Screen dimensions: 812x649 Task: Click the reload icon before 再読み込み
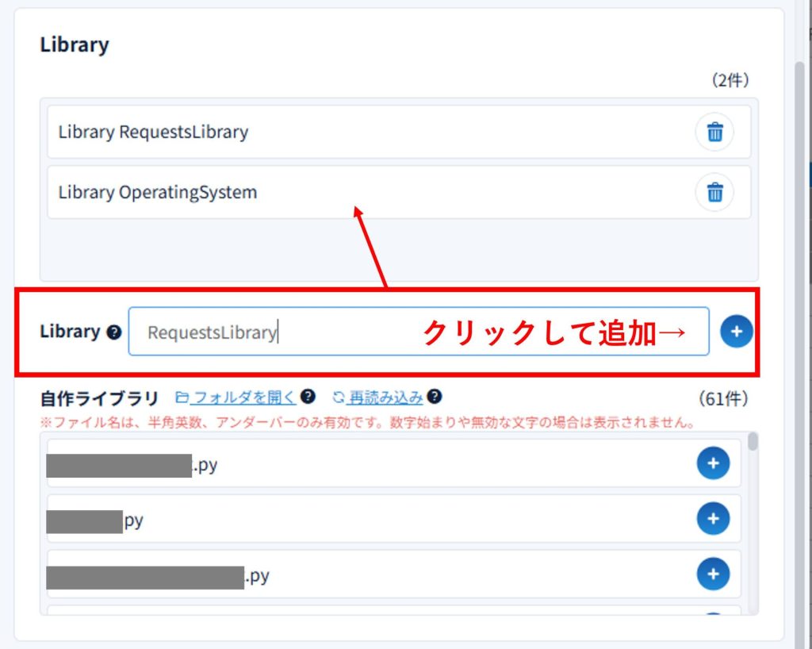pyautogui.click(x=339, y=397)
